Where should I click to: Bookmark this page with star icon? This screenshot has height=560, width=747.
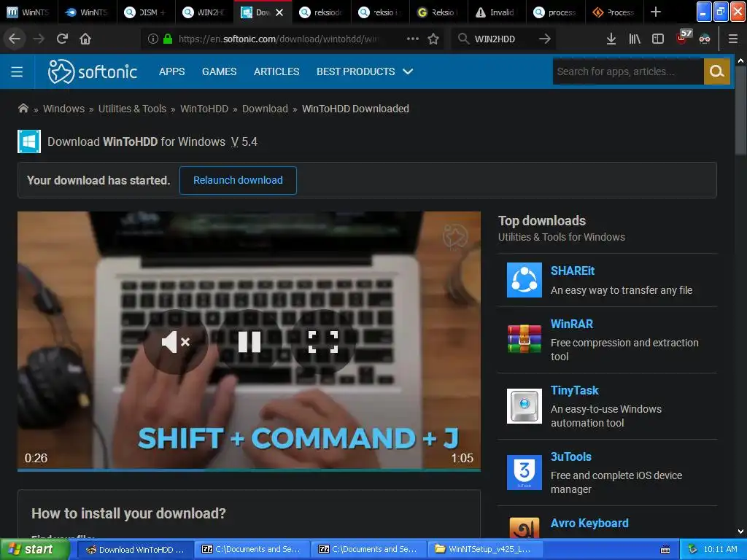(433, 39)
